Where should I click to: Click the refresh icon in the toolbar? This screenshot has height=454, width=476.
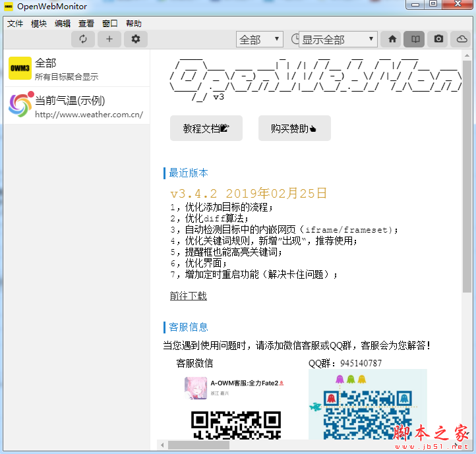(83, 39)
